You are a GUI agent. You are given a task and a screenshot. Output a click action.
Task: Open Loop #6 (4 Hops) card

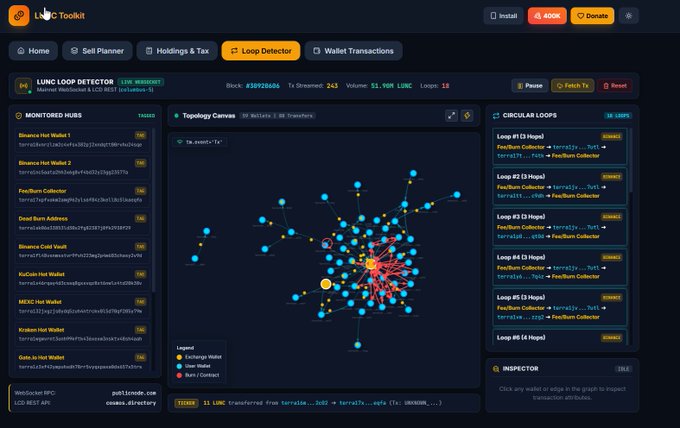click(x=560, y=337)
